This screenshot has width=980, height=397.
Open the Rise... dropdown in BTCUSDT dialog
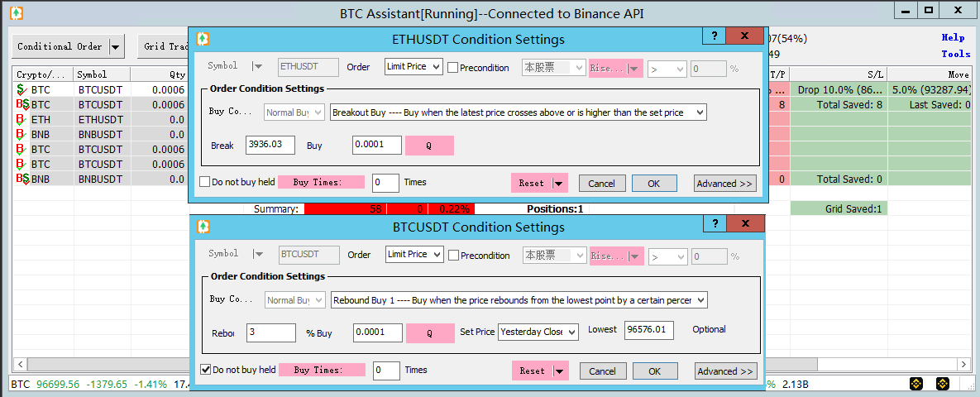(x=636, y=255)
